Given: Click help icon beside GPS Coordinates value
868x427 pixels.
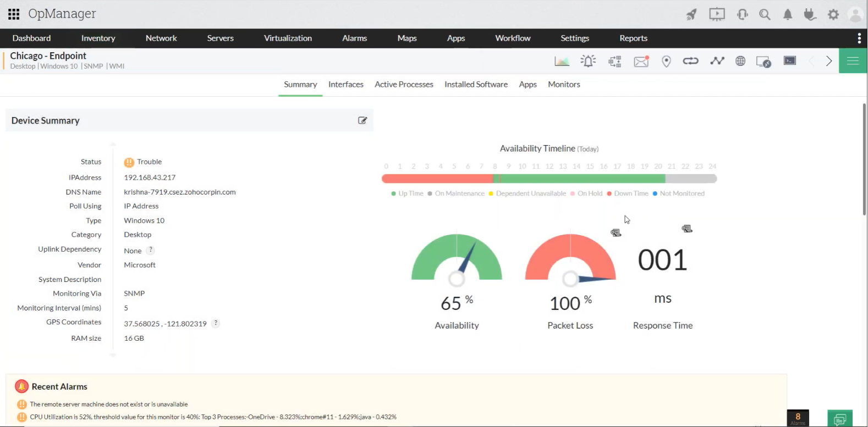Looking at the screenshot, I should (216, 323).
